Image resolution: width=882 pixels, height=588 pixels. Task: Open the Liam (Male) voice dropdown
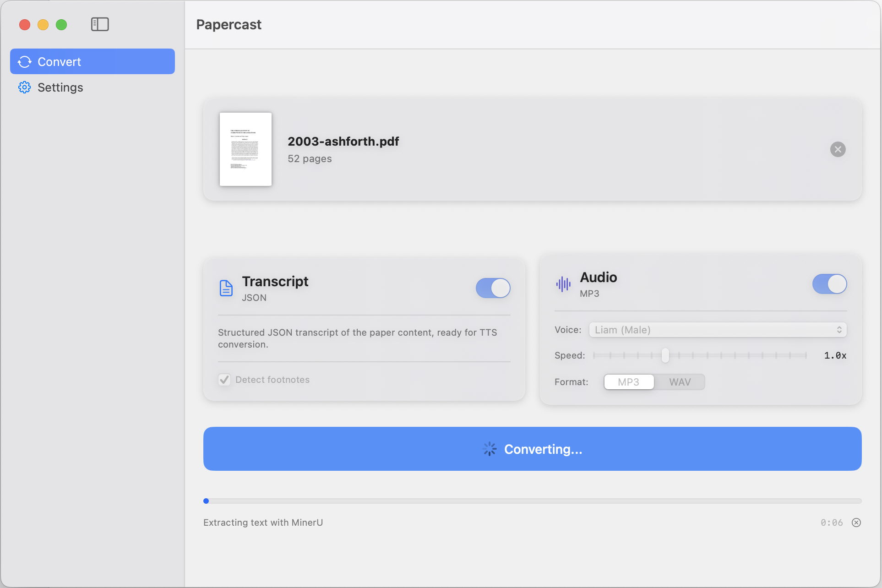tap(717, 330)
